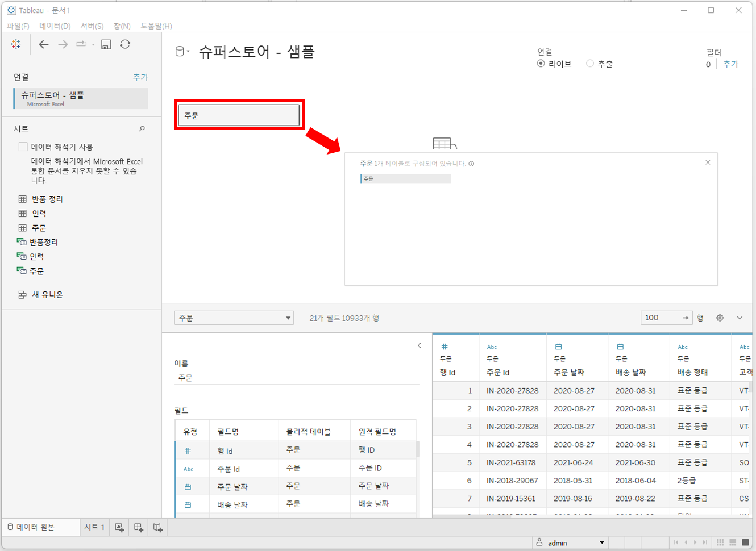Open the 데이터(D) menu

tap(55, 26)
